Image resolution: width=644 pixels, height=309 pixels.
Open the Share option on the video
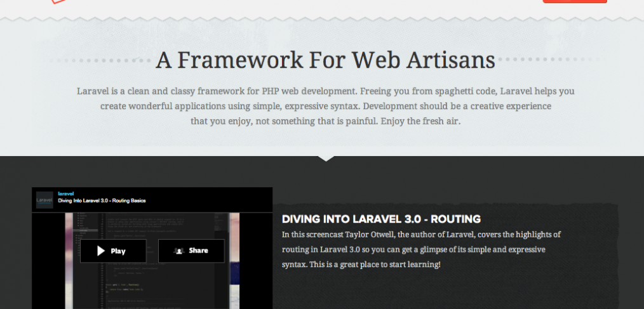coord(191,251)
